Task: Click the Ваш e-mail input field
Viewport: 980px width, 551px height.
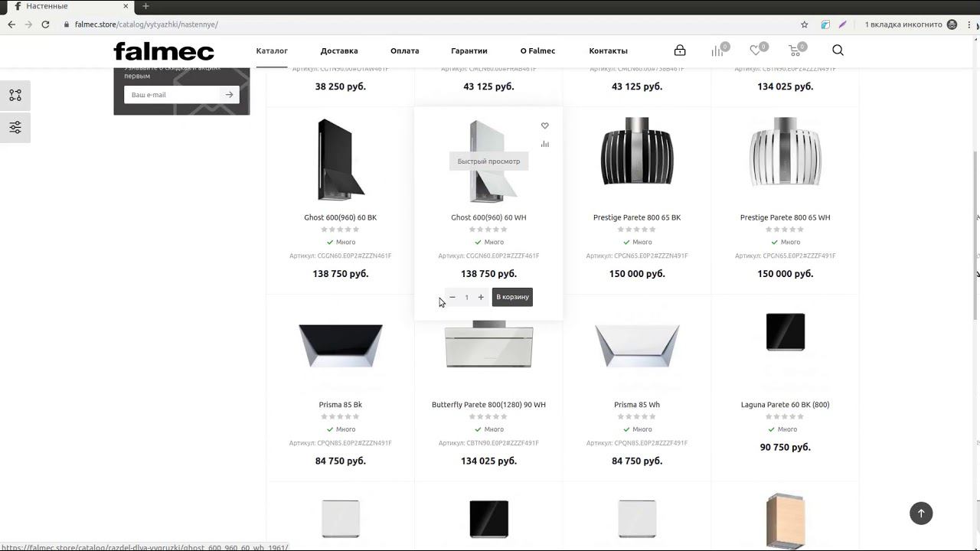Action: tap(171, 95)
